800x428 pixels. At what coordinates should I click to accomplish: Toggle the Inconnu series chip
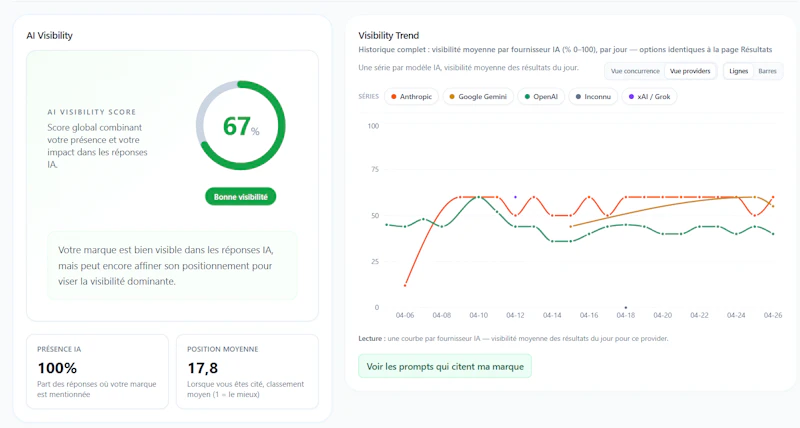[x=593, y=96]
